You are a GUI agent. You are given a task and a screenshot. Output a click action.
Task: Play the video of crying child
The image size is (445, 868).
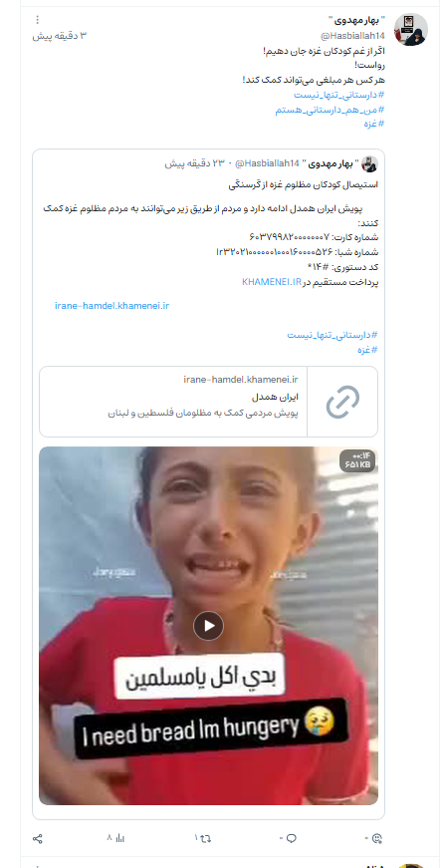208,626
